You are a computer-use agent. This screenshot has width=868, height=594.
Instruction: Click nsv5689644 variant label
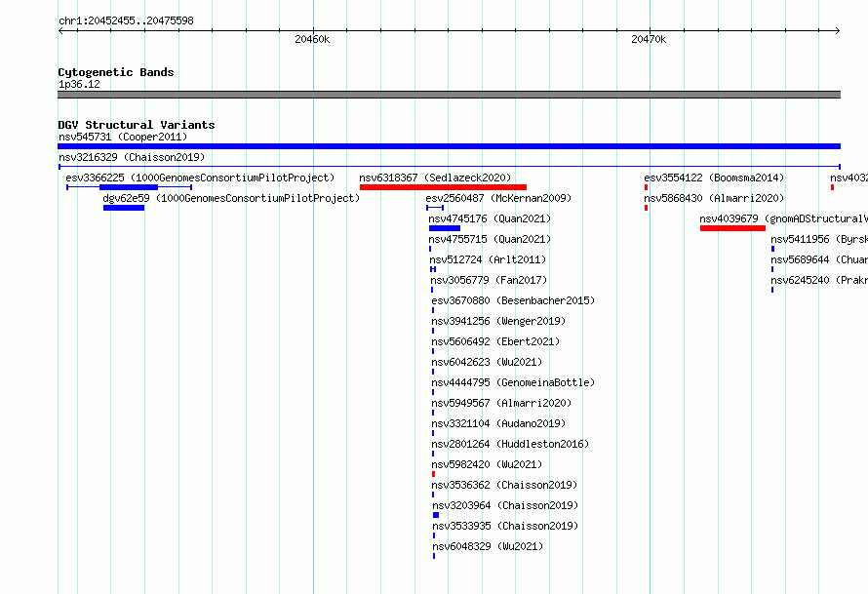(819, 259)
